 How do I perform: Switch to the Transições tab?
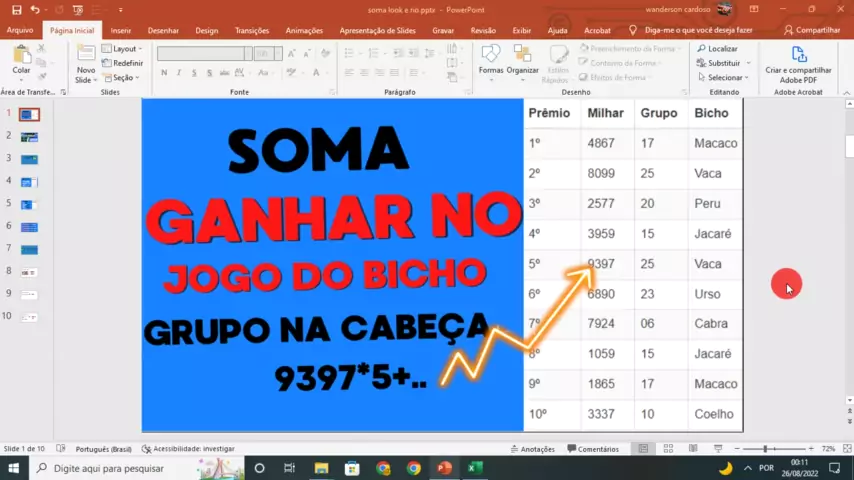point(252,31)
